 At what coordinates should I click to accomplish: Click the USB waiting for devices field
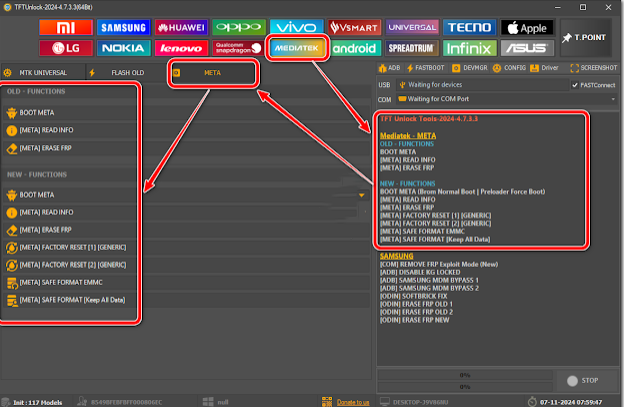483,85
